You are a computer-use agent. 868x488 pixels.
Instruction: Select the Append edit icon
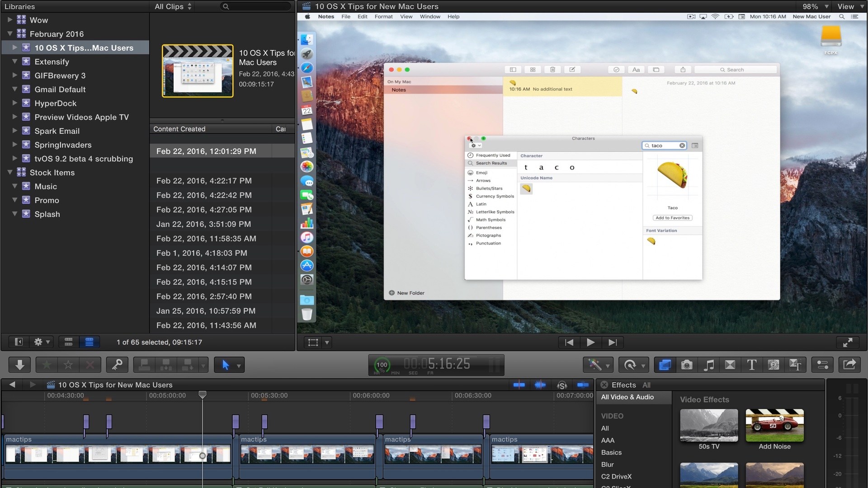click(x=187, y=365)
